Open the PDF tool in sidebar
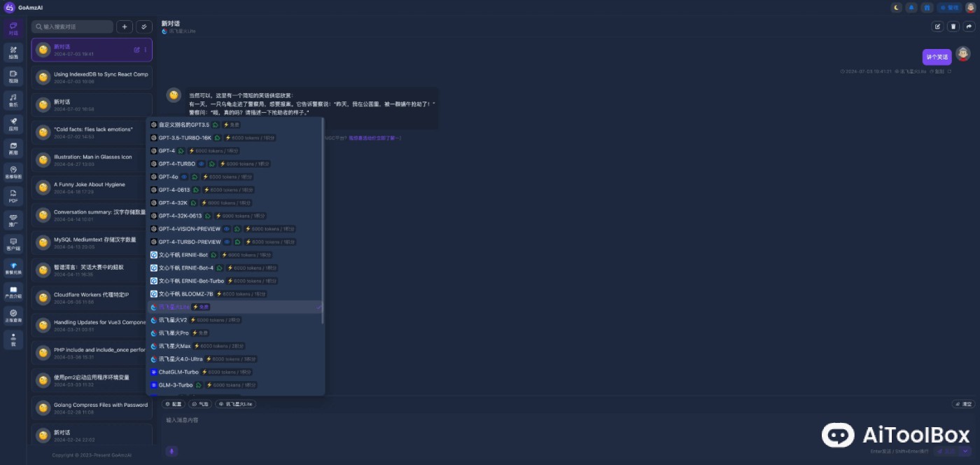 click(x=13, y=196)
